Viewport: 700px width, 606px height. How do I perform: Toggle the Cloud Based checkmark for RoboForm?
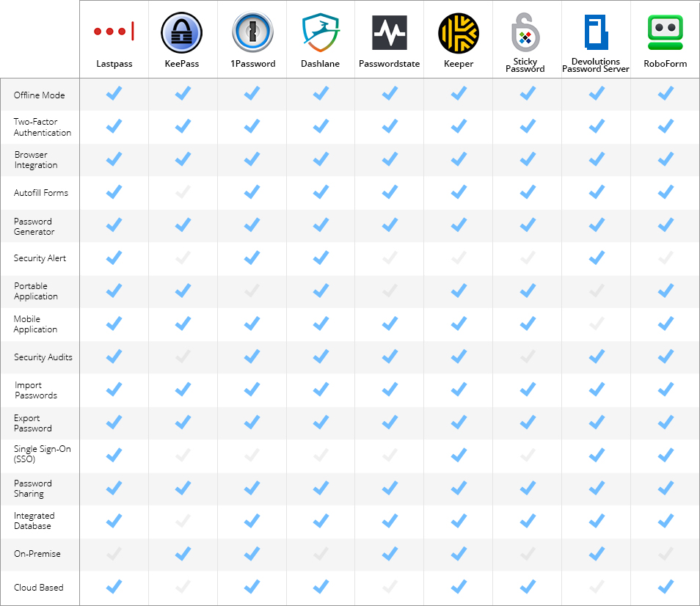coord(665,586)
